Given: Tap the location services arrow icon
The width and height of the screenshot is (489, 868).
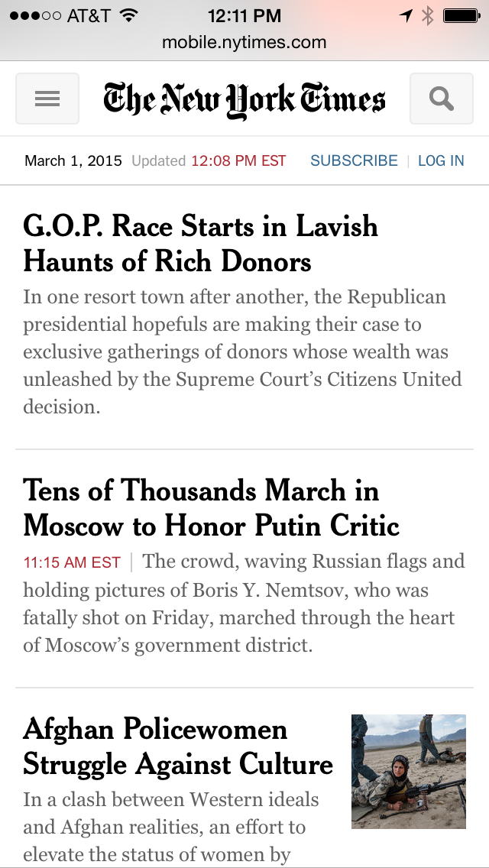Looking at the screenshot, I should pyautogui.click(x=406, y=15).
